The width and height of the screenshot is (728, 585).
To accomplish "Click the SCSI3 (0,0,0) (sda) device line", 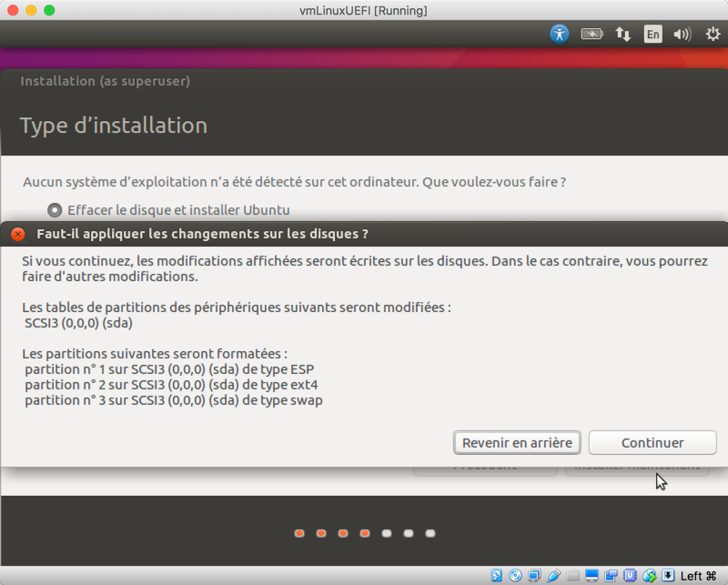I will (78, 323).
